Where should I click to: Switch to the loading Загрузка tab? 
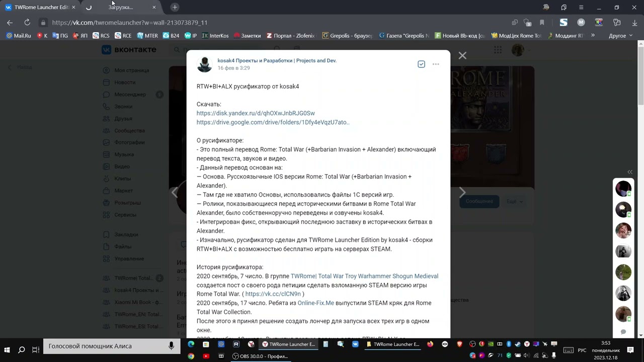tap(120, 7)
